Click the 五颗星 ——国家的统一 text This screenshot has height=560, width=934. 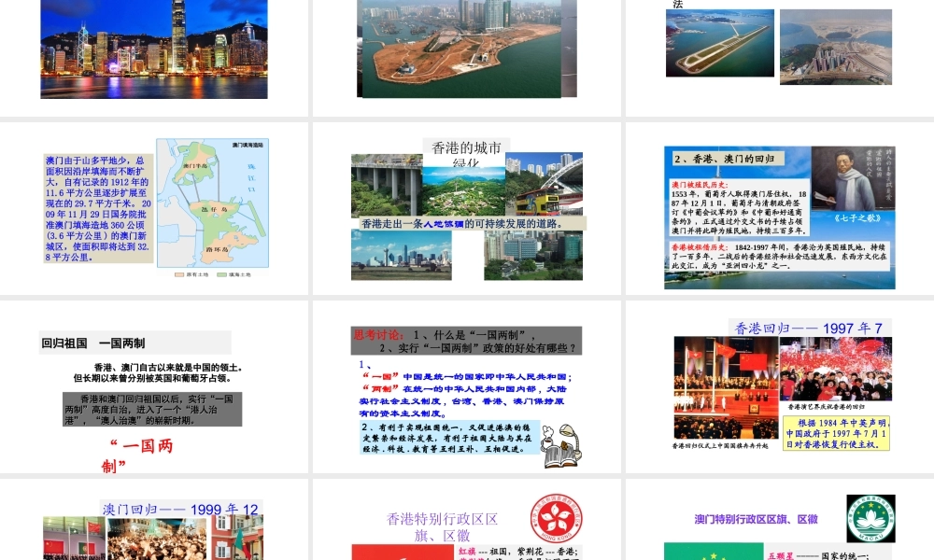click(x=817, y=556)
